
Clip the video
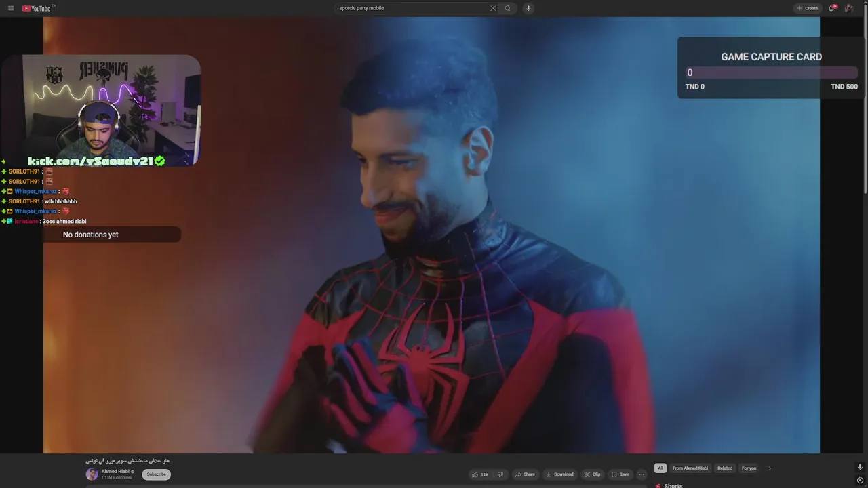(592, 474)
